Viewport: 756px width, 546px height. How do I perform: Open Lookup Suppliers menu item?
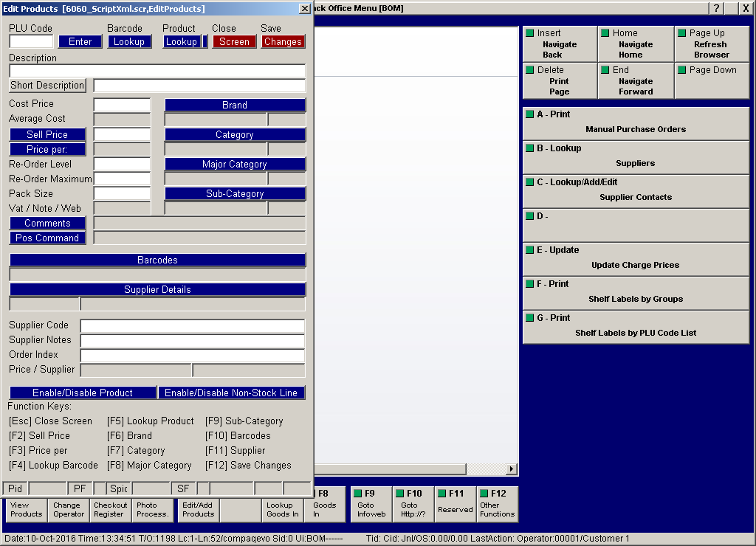[x=636, y=158]
